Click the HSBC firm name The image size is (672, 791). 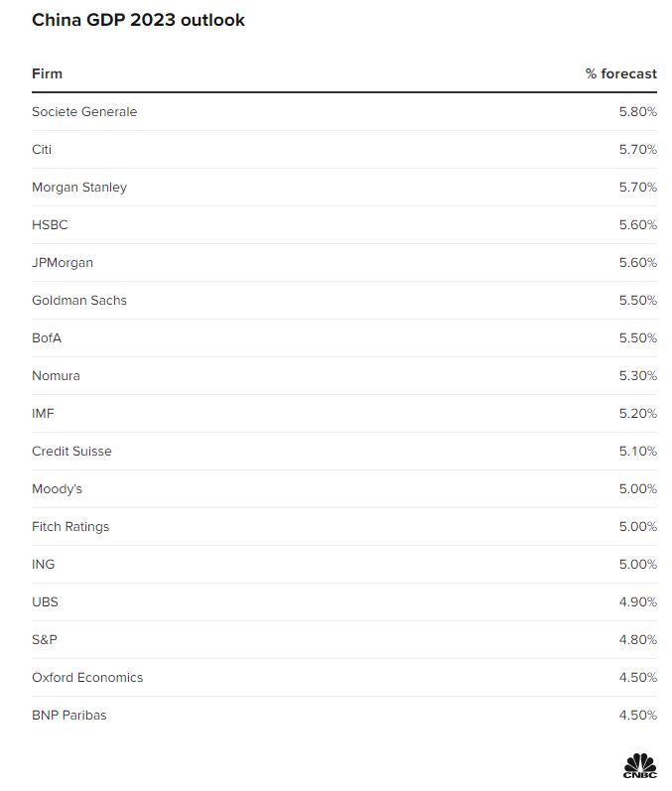coord(50,225)
